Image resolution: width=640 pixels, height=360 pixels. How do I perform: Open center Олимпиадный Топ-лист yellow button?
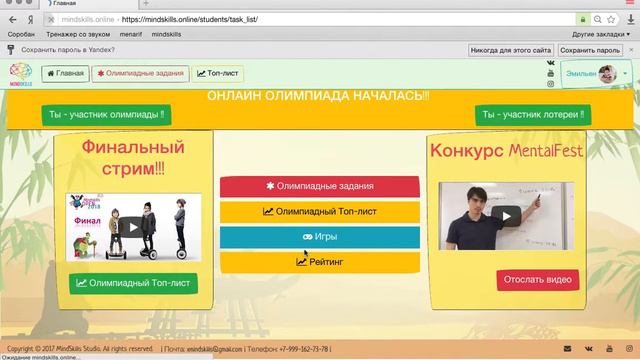pos(320,212)
